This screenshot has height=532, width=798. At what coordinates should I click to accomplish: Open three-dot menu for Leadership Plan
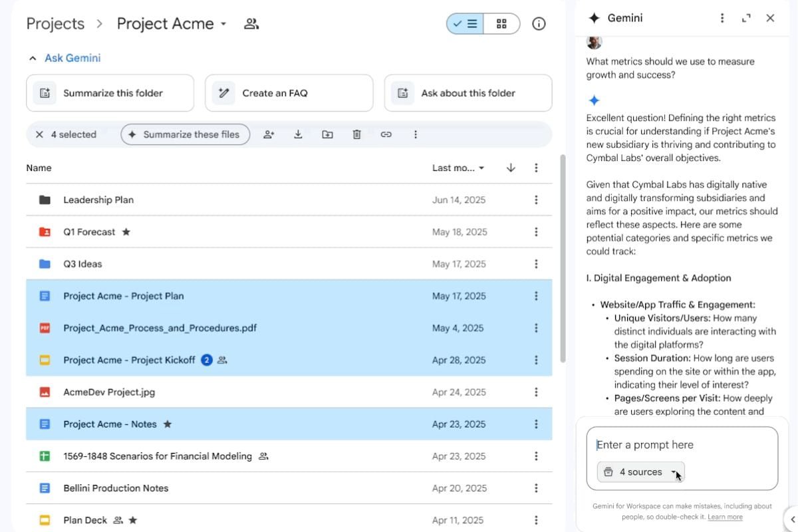tap(536, 200)
